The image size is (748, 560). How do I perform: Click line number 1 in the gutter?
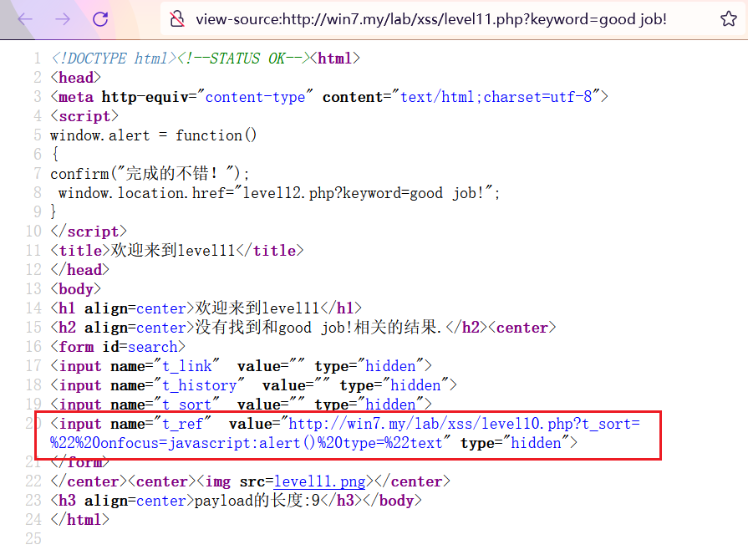(x=37, y=59)
